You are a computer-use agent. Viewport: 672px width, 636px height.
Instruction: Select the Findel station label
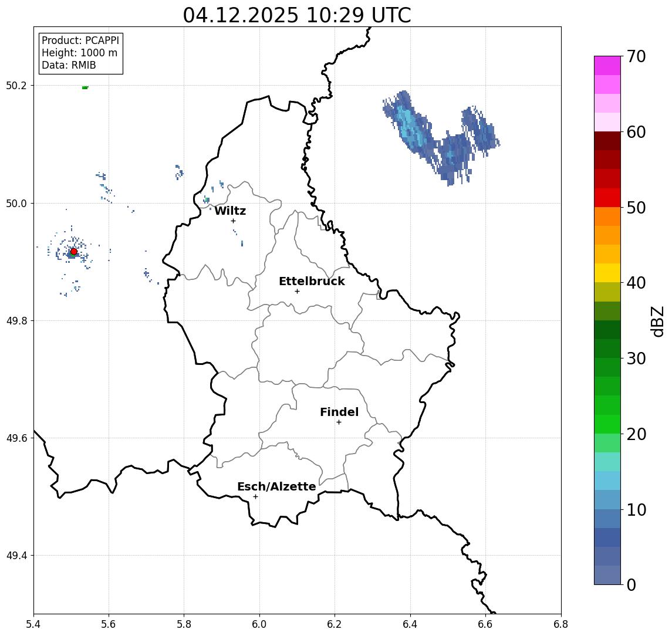339,412
